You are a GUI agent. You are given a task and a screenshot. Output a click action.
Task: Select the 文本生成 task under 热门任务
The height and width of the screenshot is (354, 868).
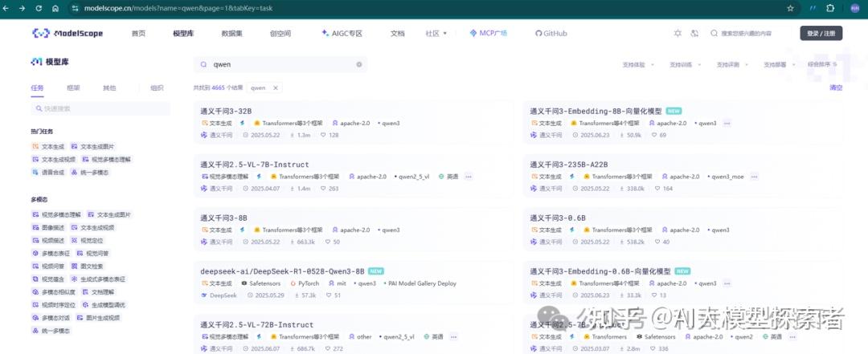[x=48, y=147]
